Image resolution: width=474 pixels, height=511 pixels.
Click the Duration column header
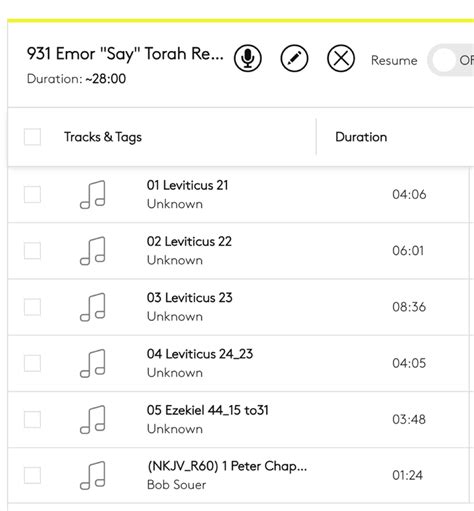coord(361,137)
